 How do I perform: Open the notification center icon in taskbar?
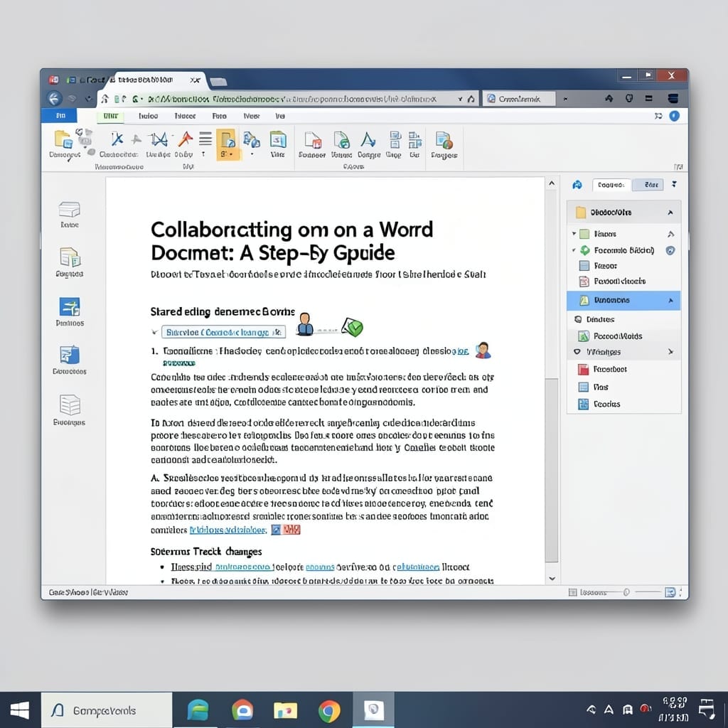click(x=707, y=710)
